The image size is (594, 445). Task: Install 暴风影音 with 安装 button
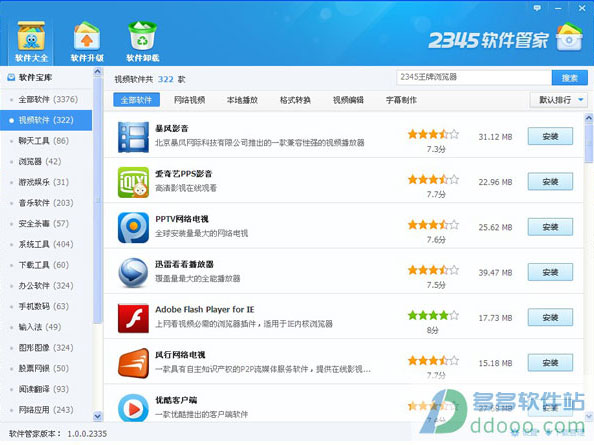click(550, 136)
